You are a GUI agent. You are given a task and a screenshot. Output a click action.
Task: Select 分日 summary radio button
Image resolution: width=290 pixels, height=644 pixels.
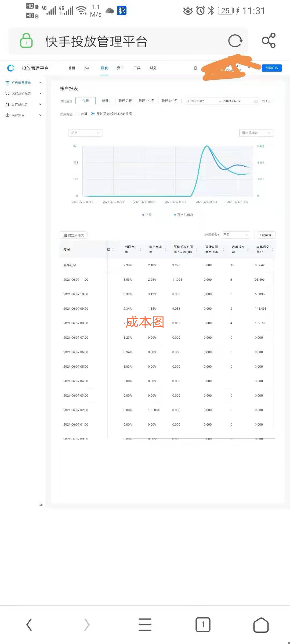[77, 114]
